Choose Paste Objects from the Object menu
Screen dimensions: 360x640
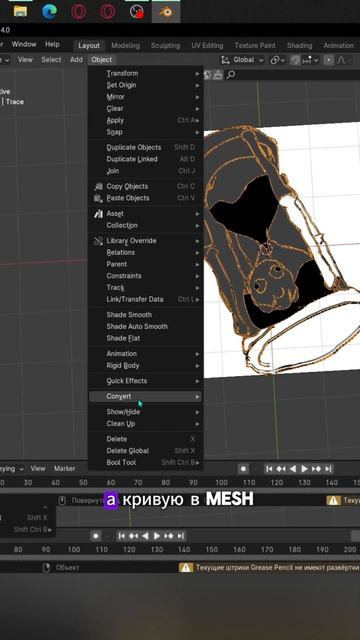[x=145, y=198]
